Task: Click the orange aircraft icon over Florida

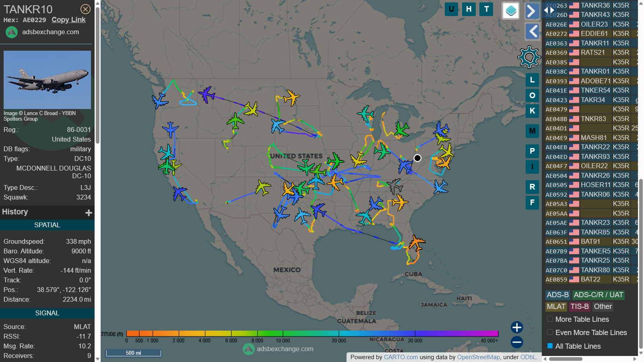Action: [x=417, y=243]
